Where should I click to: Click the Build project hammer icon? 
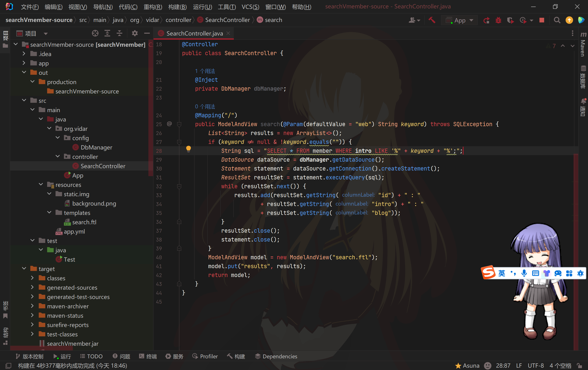(x=431, y=20)
